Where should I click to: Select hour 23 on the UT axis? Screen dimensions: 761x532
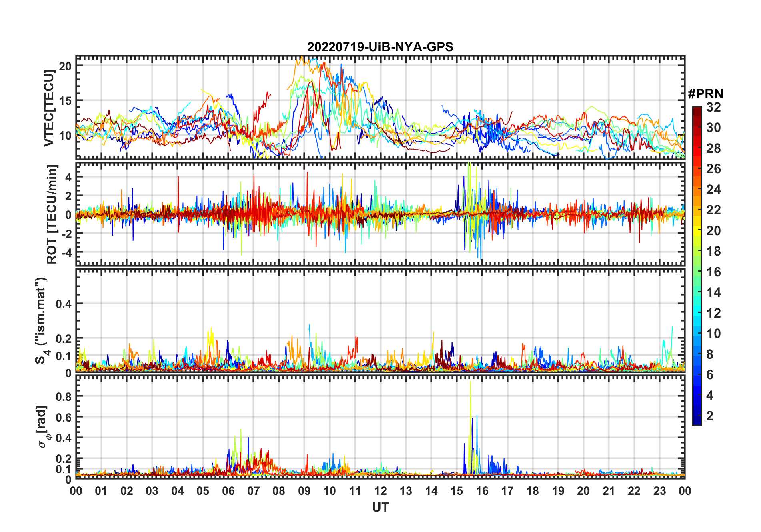click(660, 491)
